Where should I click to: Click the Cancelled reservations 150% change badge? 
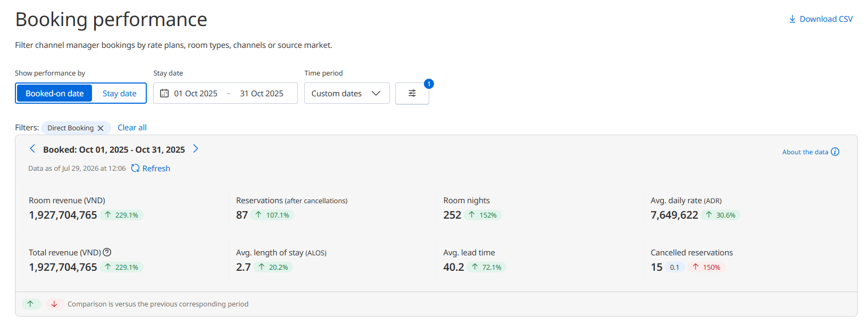point(706,267)
